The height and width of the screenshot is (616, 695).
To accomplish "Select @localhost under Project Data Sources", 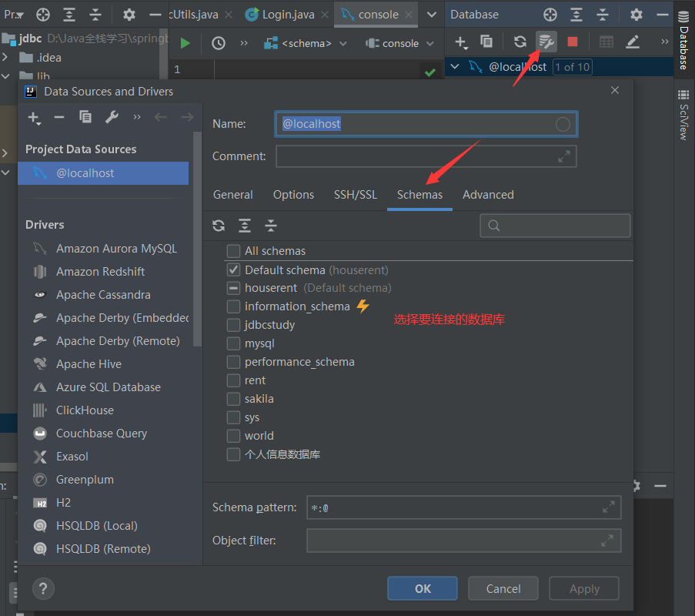I will point(103,173).
